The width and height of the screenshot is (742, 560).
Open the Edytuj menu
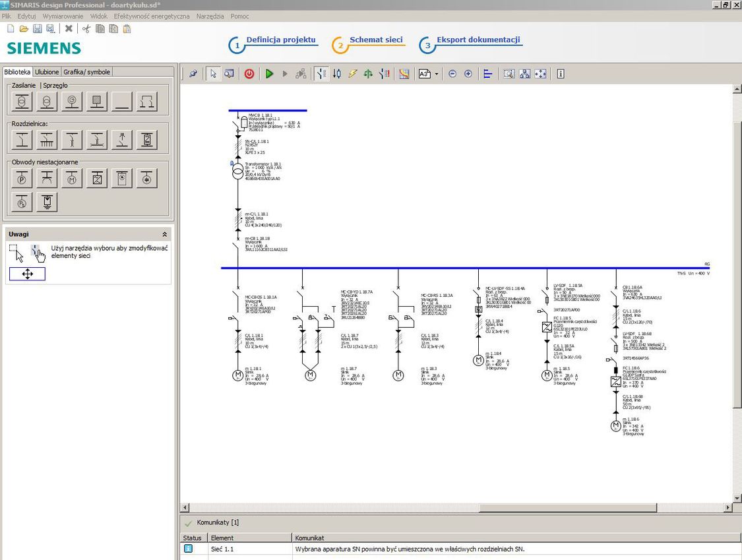tap(26, 16)
